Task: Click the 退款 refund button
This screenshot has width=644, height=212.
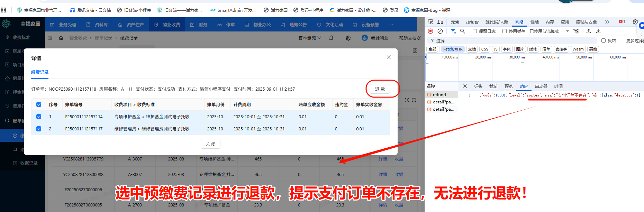Action: [x=380, y=89]
